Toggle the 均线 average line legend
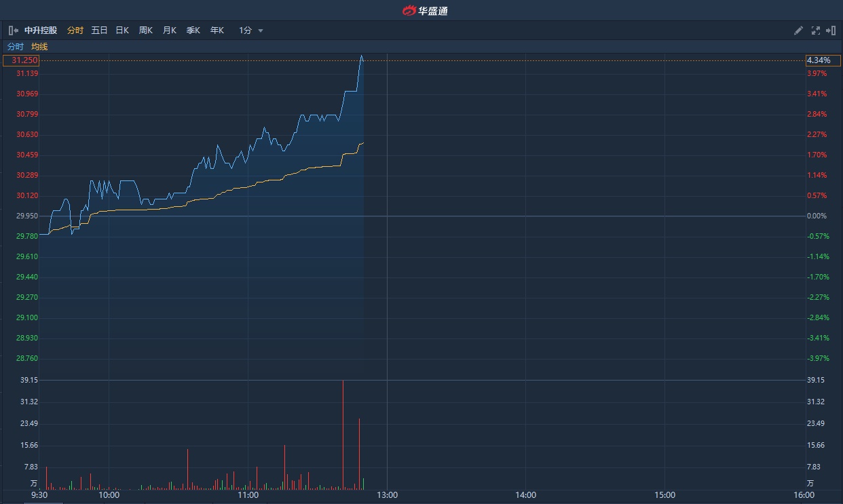 click(39, 47)
